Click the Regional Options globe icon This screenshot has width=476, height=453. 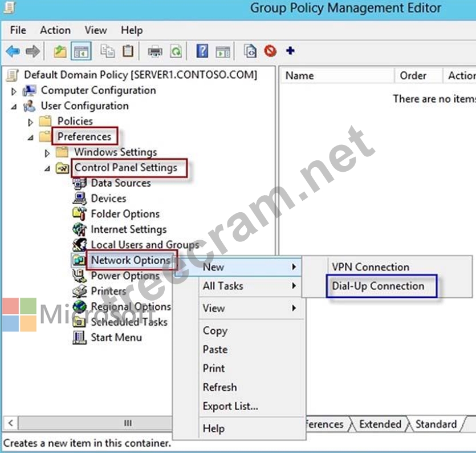pyautogui.click(x=80, y=306)
